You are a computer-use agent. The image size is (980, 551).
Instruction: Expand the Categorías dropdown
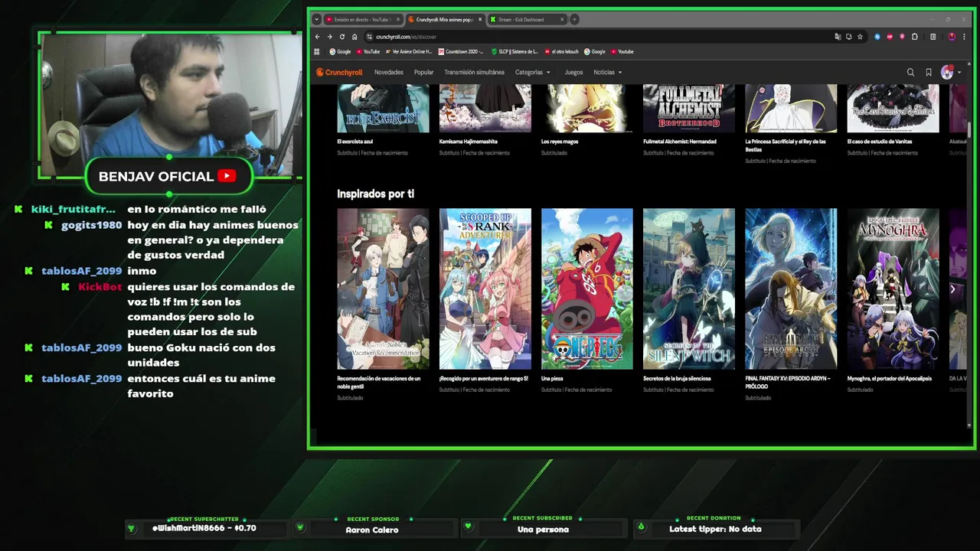coord(532,73)
